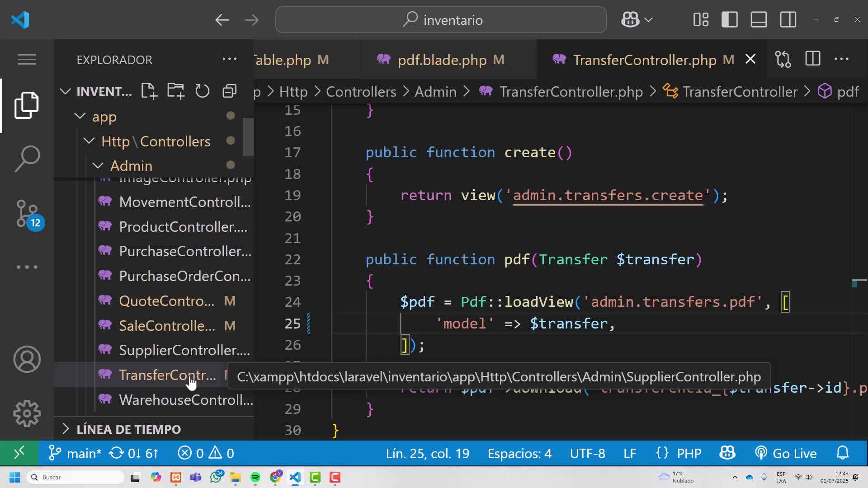Toggle the primary side bar

(x=730, y=20)
